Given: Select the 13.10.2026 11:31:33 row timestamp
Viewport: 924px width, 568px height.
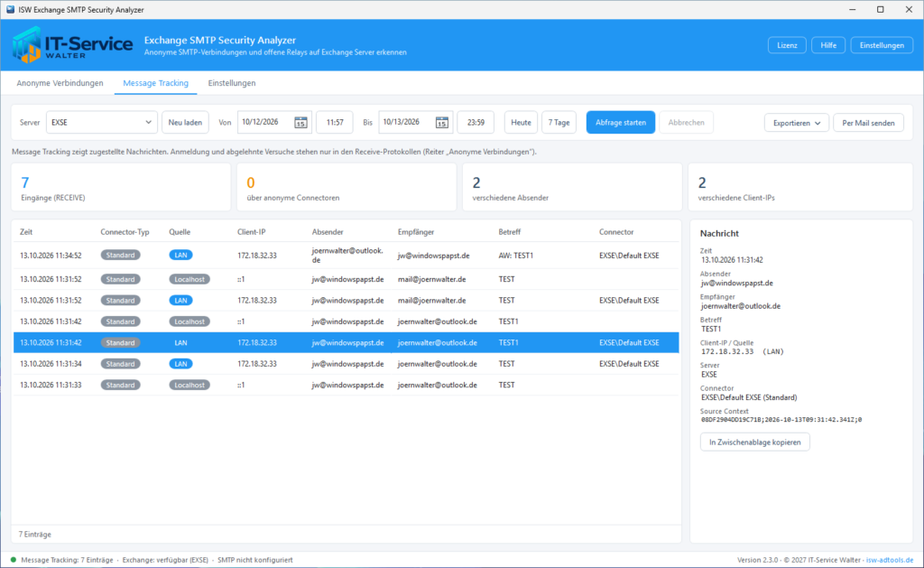Looking at the screenshot, I should coord(51,386).
